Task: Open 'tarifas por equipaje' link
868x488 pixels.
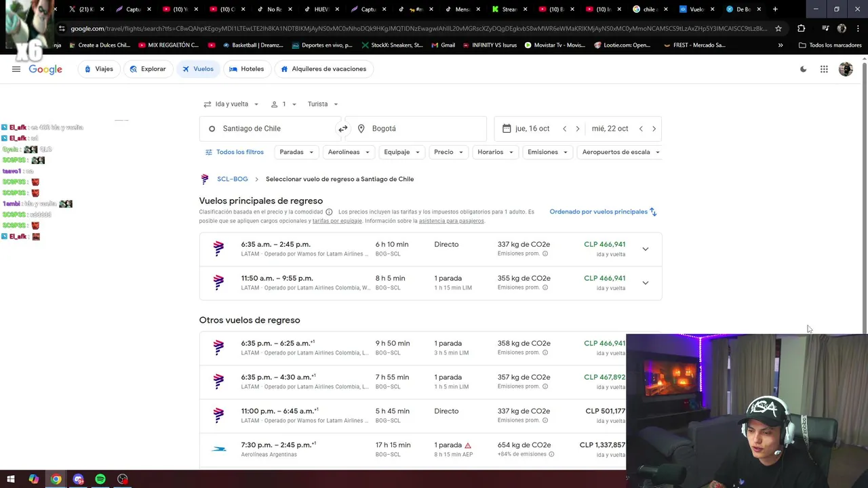Action: tap(337, 221)
